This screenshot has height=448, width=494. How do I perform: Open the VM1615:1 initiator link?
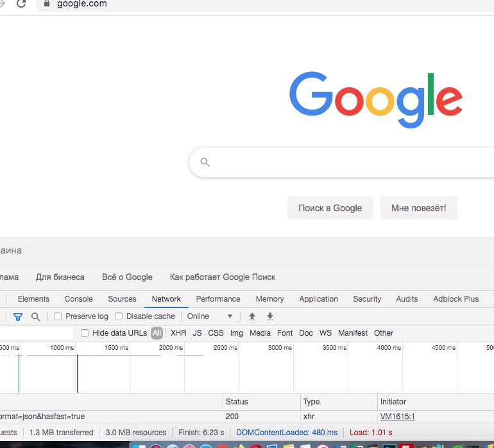[397, 417]
